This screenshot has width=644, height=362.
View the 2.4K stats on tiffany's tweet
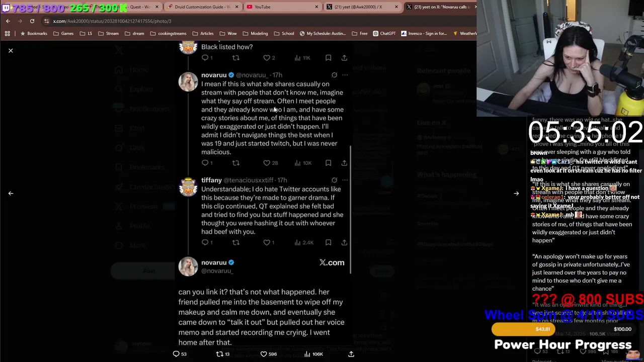(x=304, y=242)
